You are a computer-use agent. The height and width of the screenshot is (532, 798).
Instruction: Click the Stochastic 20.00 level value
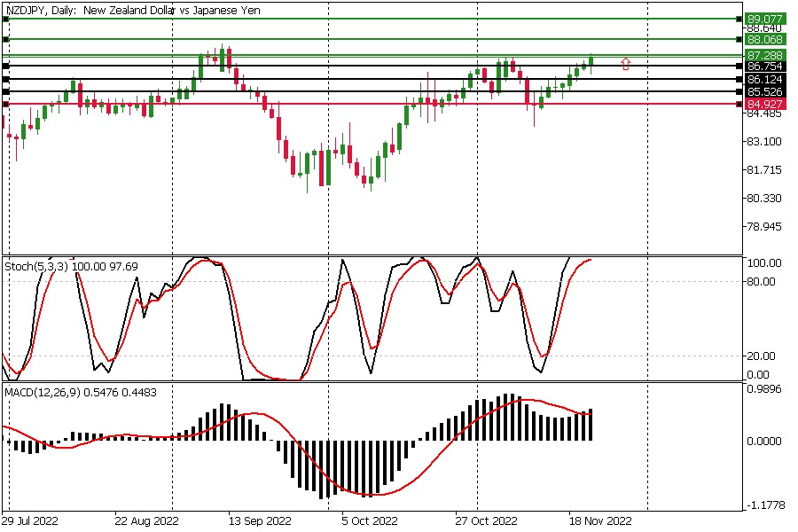pos(761,356)
